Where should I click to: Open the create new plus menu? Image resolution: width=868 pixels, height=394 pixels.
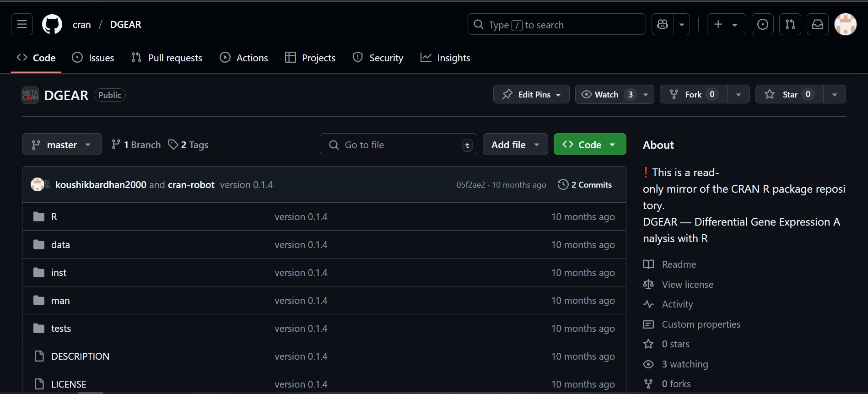click(x=726, y=24)
